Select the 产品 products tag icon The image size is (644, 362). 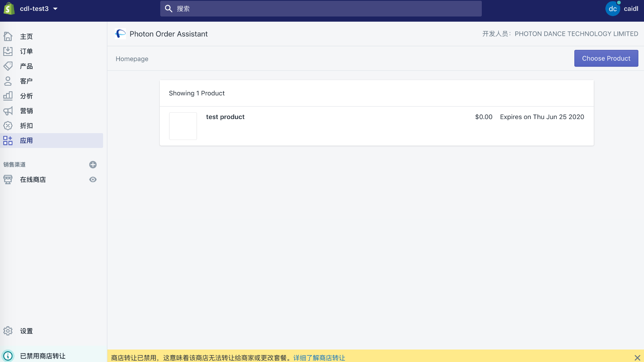point(8,66)
